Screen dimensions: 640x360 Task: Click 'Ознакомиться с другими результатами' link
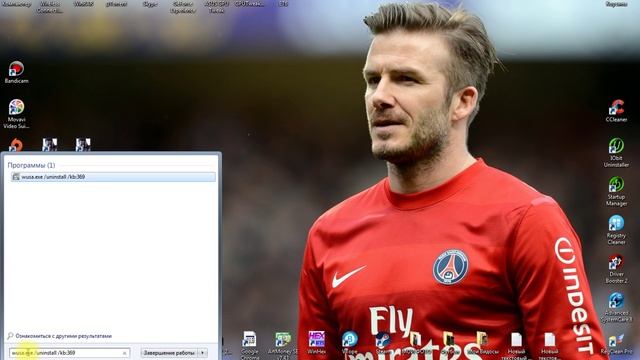(x=63, y=336)
